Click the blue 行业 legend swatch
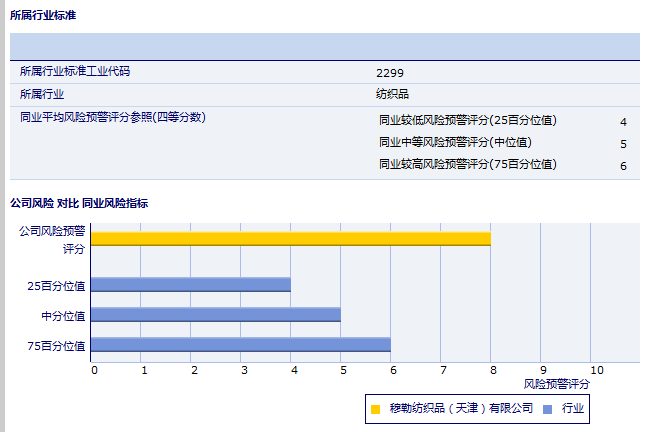Viewport: 665px width, 432px height. (x=547, y=409)
